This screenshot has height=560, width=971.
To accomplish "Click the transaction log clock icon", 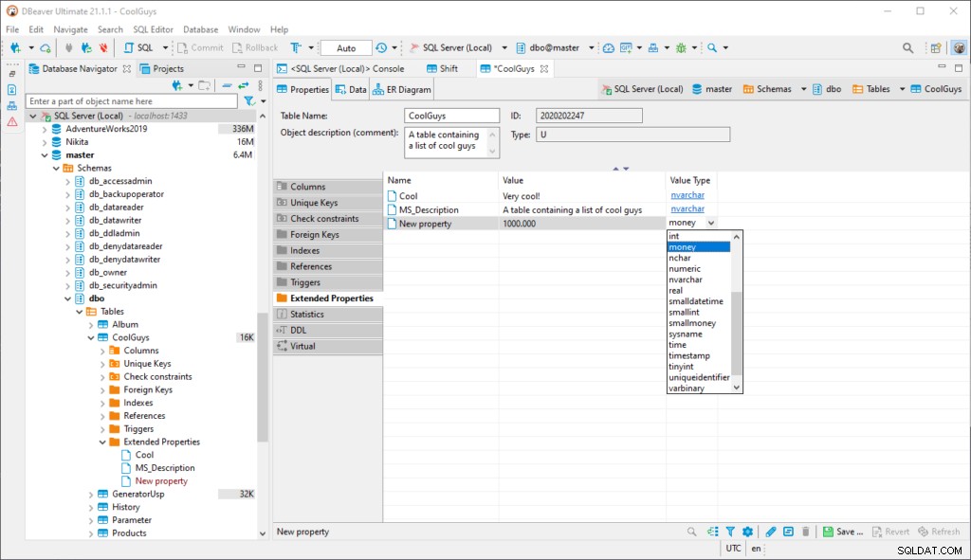I will 381,47.
